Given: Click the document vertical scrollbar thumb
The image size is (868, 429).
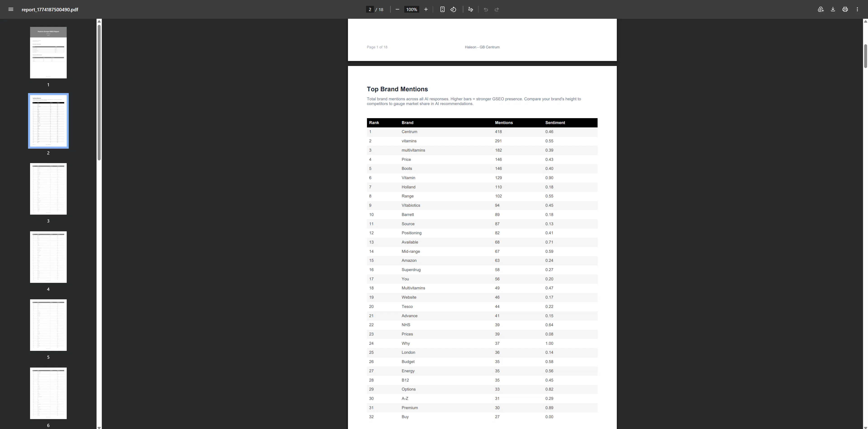Looking at the screenshot, I should click(x=865, y=56).
